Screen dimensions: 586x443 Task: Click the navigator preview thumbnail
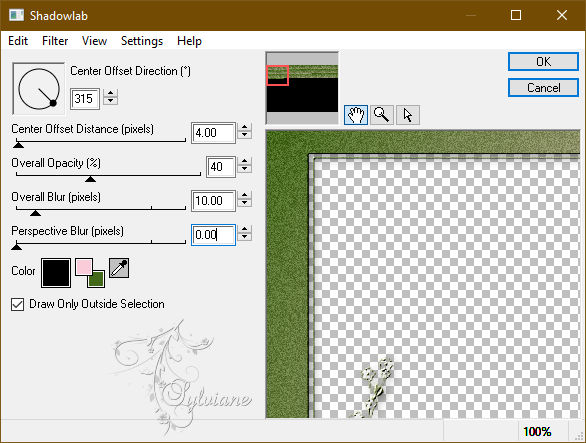coord(302,88)
